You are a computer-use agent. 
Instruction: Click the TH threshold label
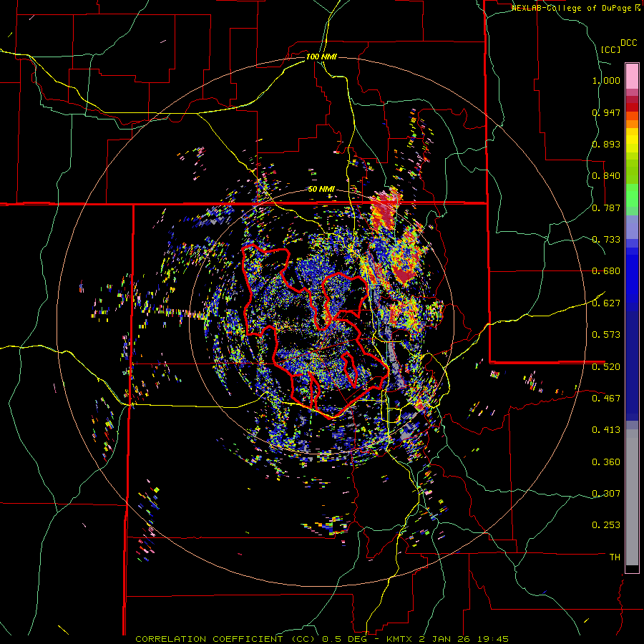tap(615, 557)
